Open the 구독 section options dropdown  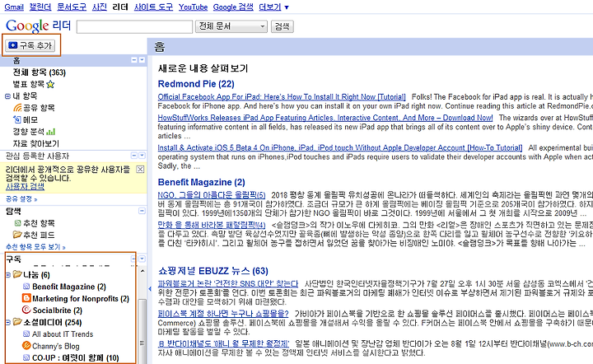[142, 259]
